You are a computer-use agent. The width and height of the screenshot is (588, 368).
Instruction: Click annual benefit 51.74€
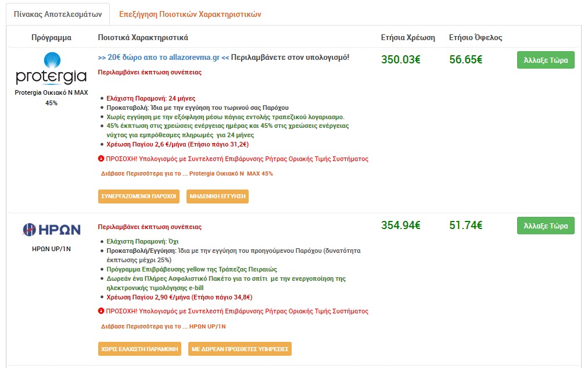[x=466, y=226]
